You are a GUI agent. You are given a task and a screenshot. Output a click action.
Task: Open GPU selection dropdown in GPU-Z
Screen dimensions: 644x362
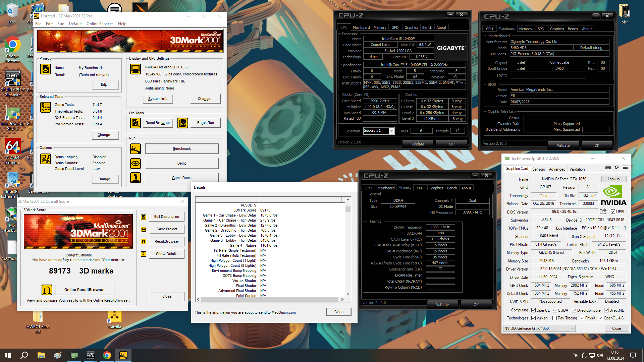[539, 328]
